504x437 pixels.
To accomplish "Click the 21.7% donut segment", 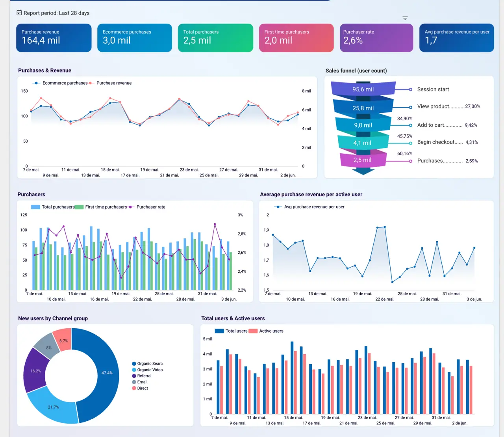I will [x=53, y=407].
